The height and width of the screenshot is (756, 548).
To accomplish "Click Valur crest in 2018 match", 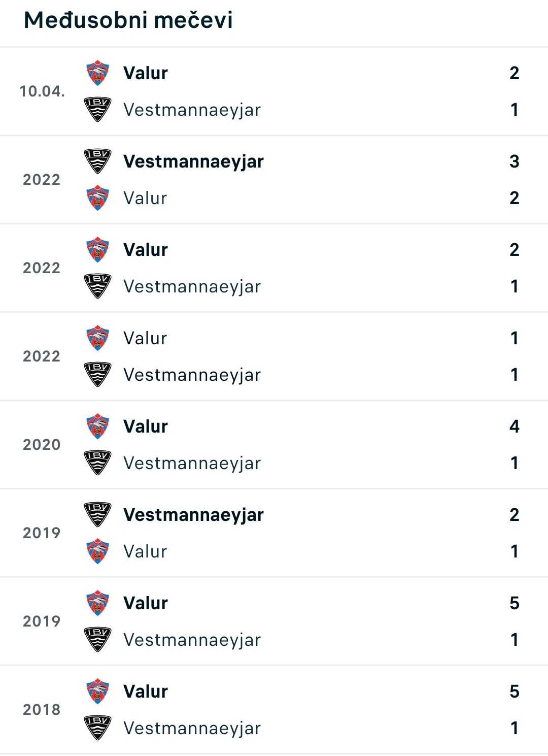I will pos(97,691).
